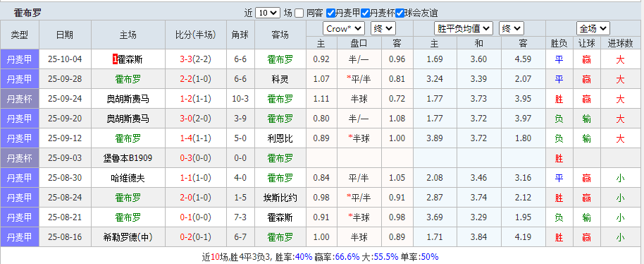
Task: Open the 终 dropdown beside Crow*
Action: [x=383, y=29]
